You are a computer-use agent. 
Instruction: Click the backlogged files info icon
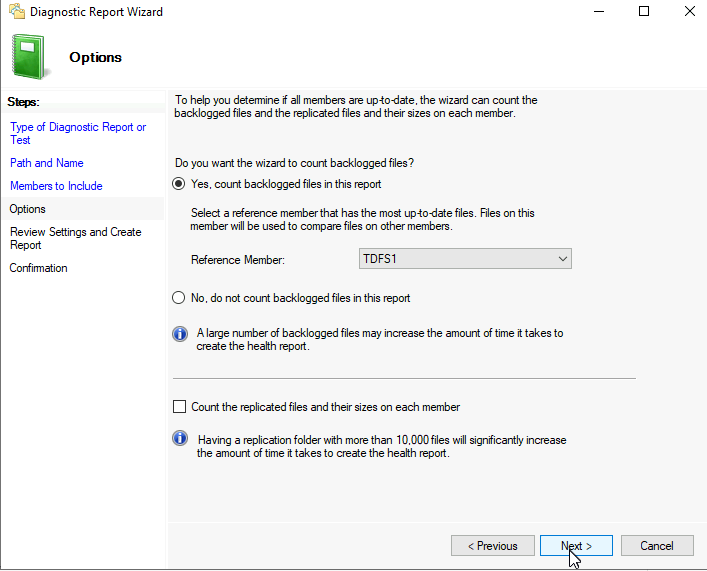coord(180,334)
